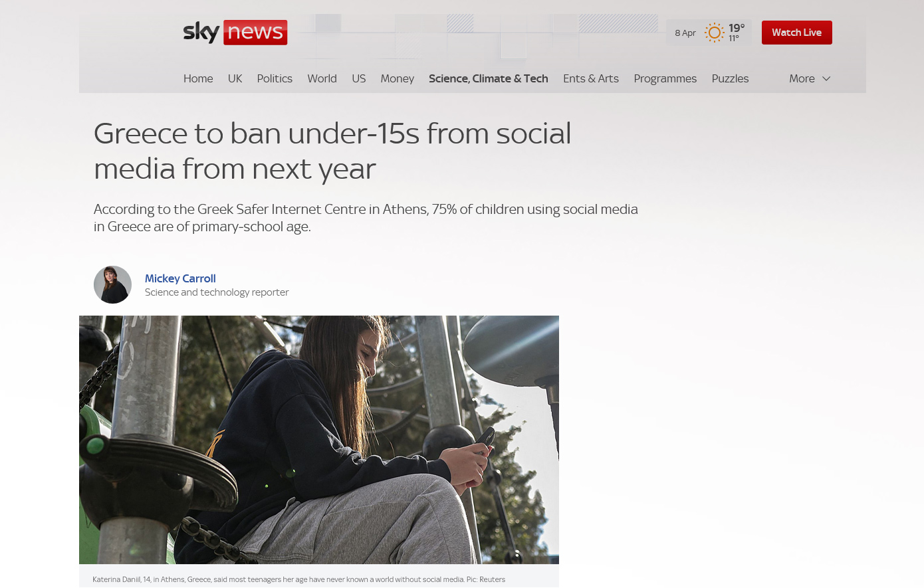The image size is (924, 588).
Task: Select the US nav item
Action: pos(358,78)
